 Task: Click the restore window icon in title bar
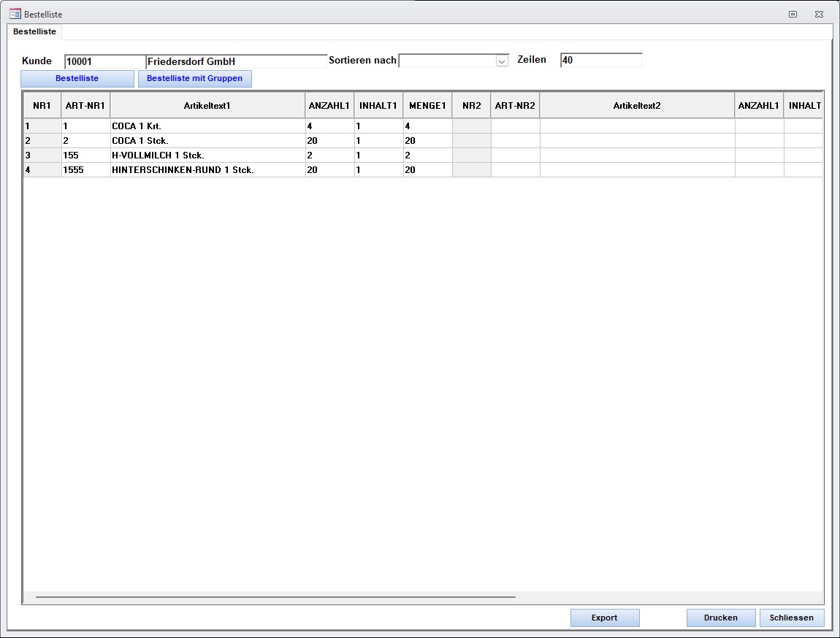tap(793, 14)
